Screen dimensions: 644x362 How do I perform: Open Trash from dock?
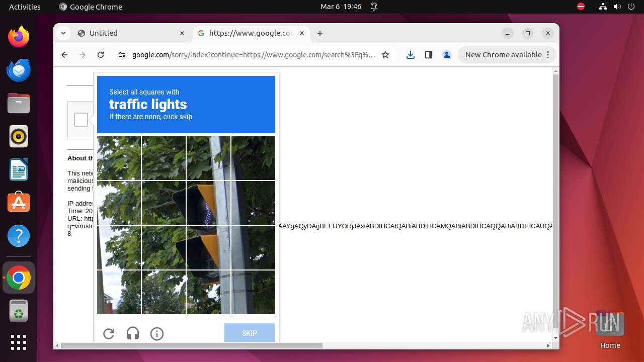[x=19, y=311]
